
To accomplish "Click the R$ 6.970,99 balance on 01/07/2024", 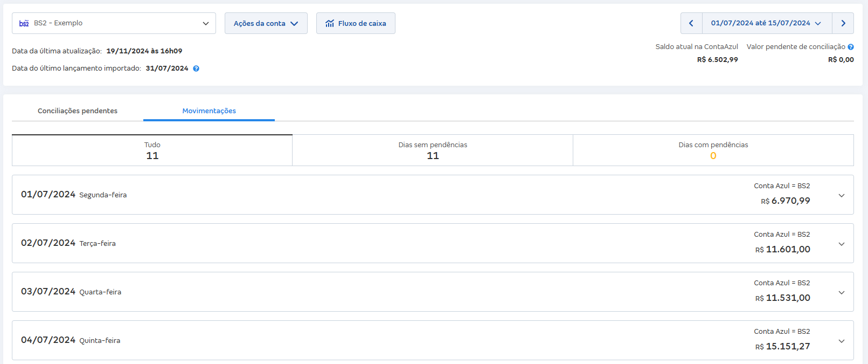I will [x=790, y=201].
